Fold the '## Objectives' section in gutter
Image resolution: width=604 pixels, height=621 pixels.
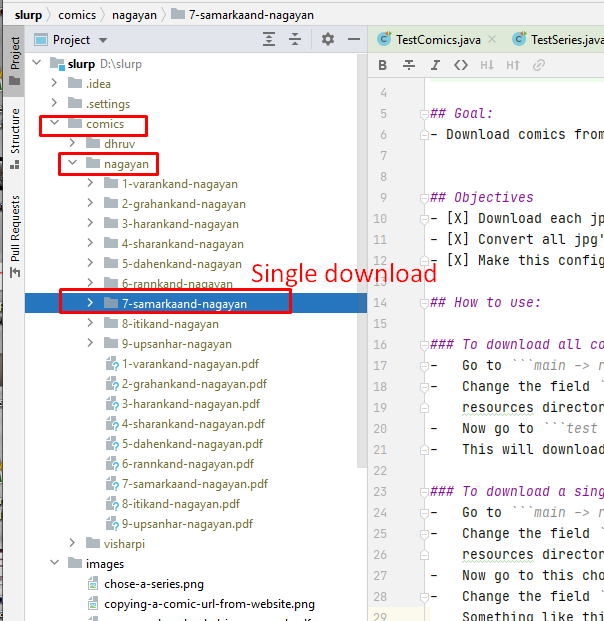[x=424, y=198]
